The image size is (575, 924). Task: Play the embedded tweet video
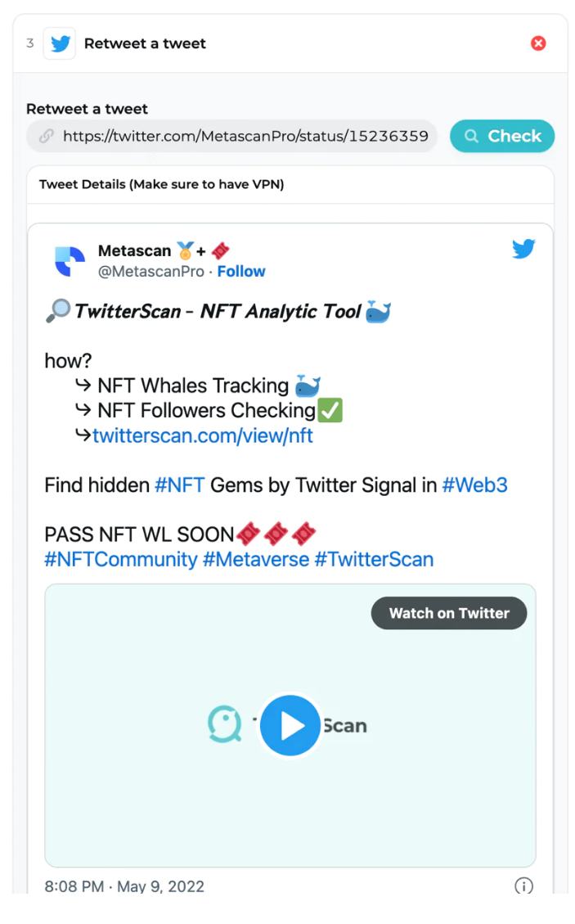click(290, 725)
